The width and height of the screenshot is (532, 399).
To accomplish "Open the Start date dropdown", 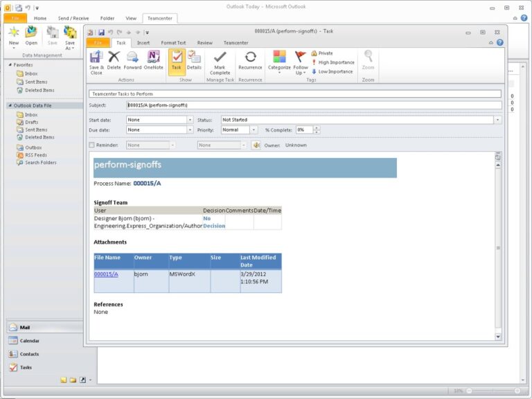I will tap(190, 120).
